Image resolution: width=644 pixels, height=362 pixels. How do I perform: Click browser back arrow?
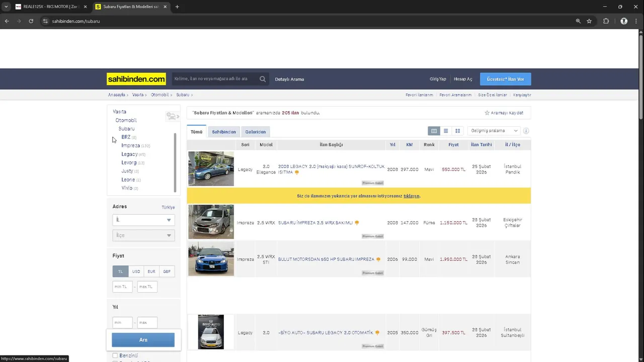coord(7,21)
